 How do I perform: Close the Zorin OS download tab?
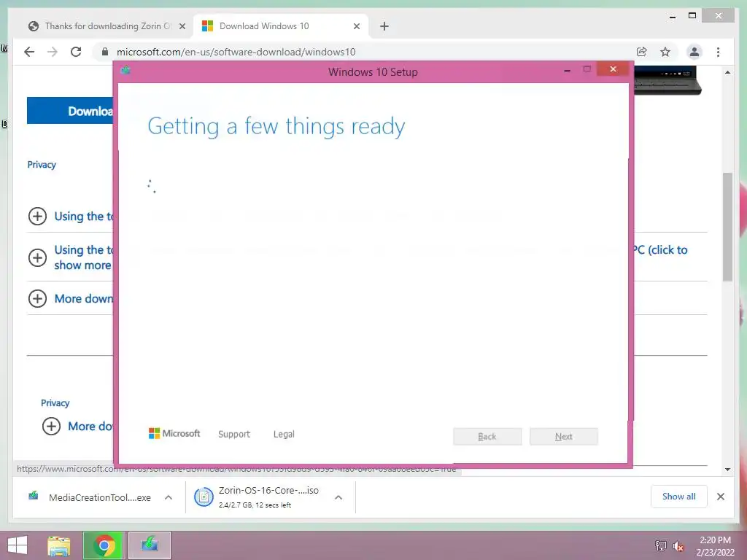pos(182,26)
